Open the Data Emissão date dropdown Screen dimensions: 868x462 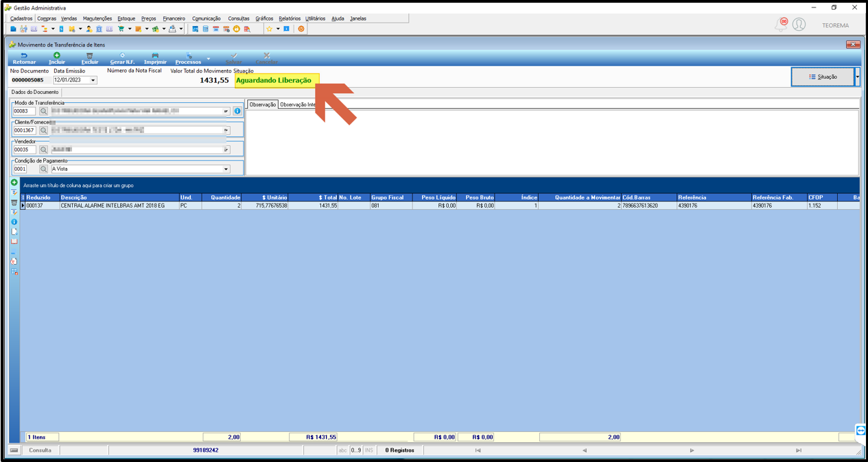click(x=93, y=80)
